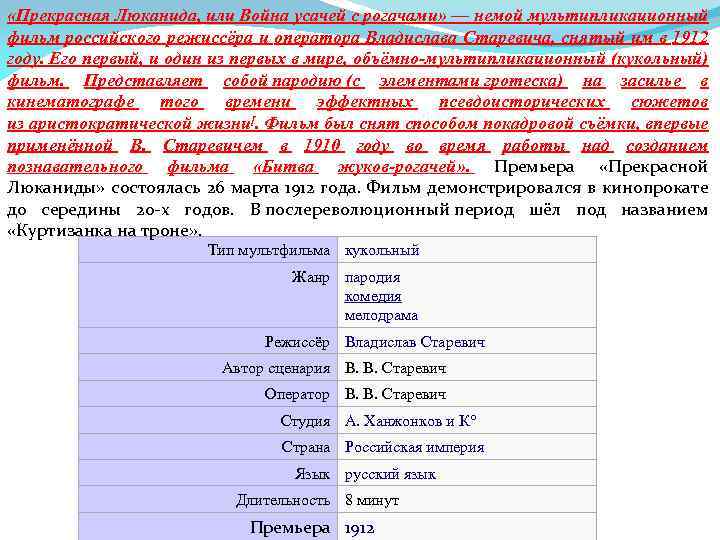Click red text 'элементами гротеска)'

tap(472, 81)
